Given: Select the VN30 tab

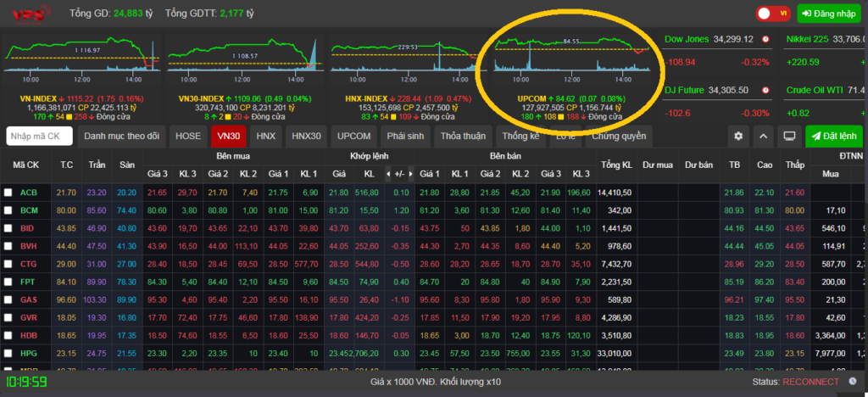Looking at the screenshot, I should click(228, 137).
